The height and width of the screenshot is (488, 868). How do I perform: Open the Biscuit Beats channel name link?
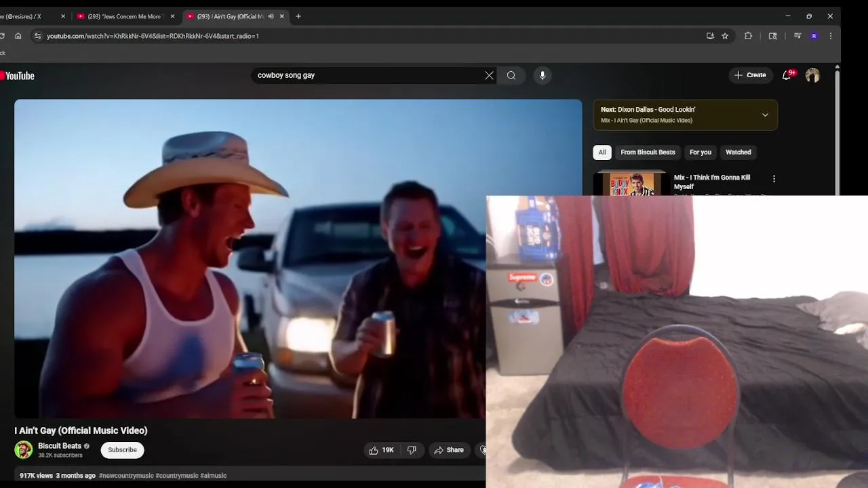click(x=60, y=446)
